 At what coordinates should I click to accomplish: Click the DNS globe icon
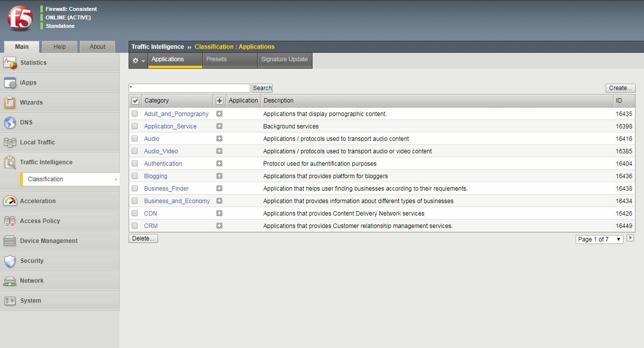point(10,122)
